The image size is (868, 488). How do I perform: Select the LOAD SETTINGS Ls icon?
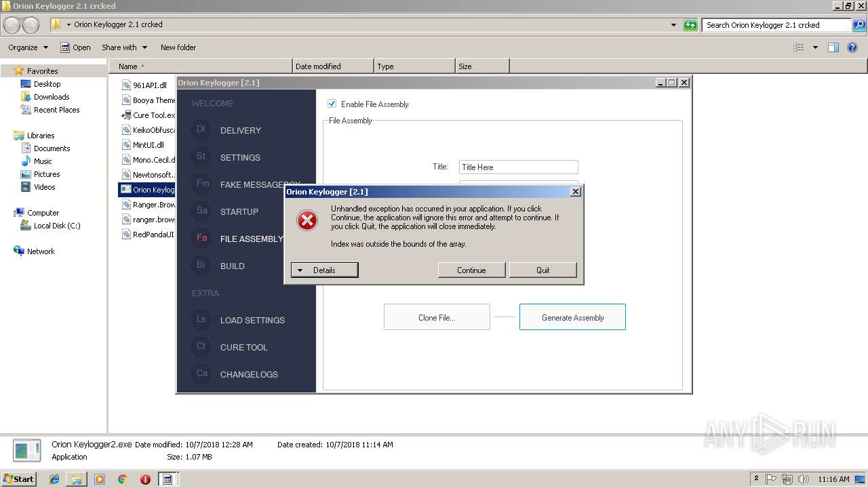[201, 319]
